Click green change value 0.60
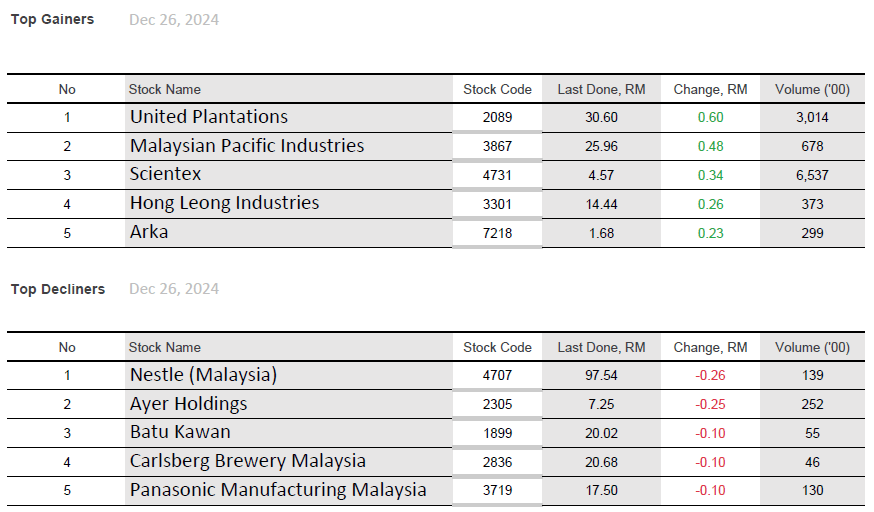Viewport: 874px width, 512px height. [x=711, y=118]
